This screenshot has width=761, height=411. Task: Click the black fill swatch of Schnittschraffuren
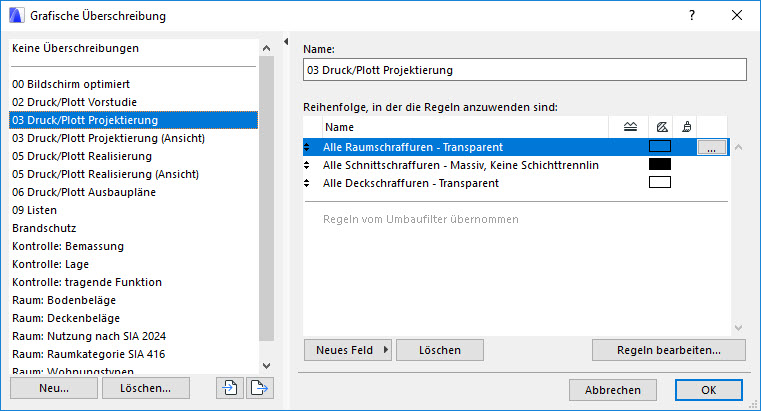[660, 164]
